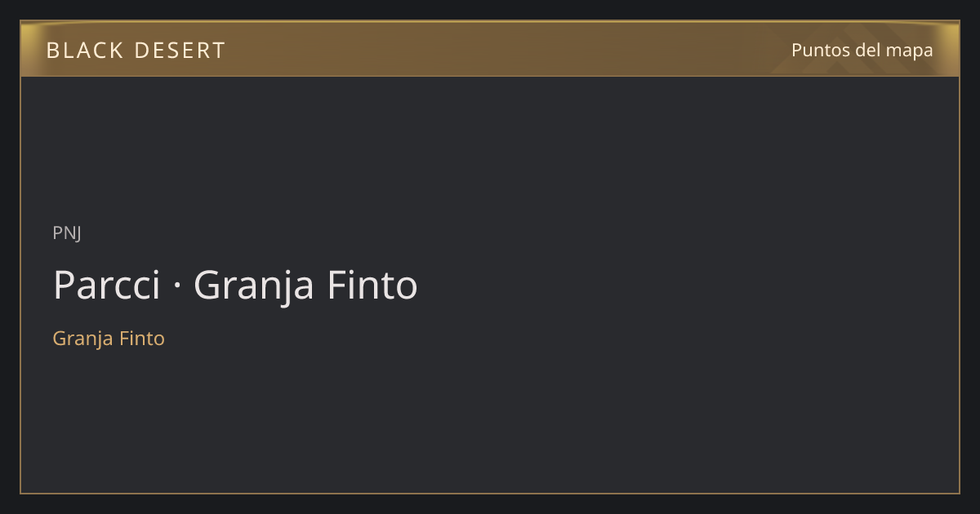The width and height of the screenshot is (980, 514).
Task: Click the word DESERT in the header
Action: [x=180, y=51]
